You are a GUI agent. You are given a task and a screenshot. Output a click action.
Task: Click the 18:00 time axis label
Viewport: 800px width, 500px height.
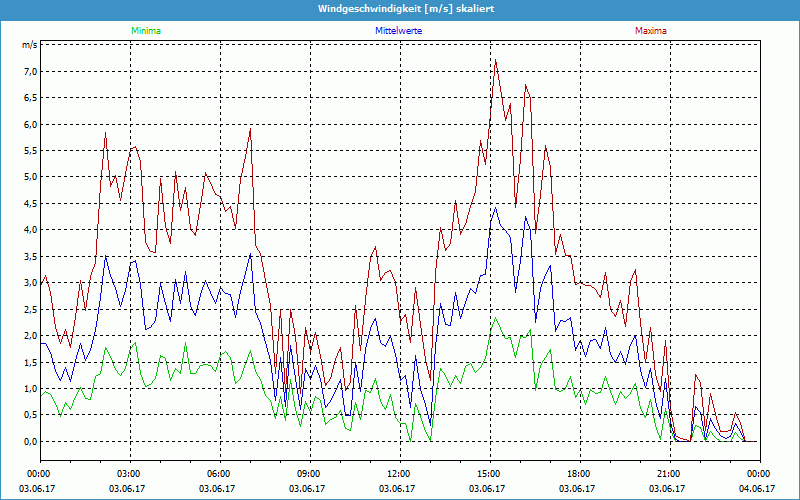579,474
